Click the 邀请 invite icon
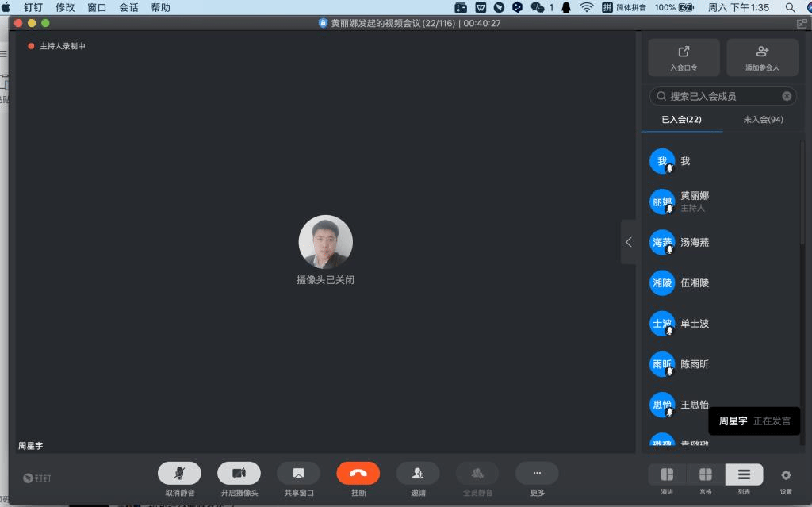The image size is (812, 507). click(x=418, y=474)
